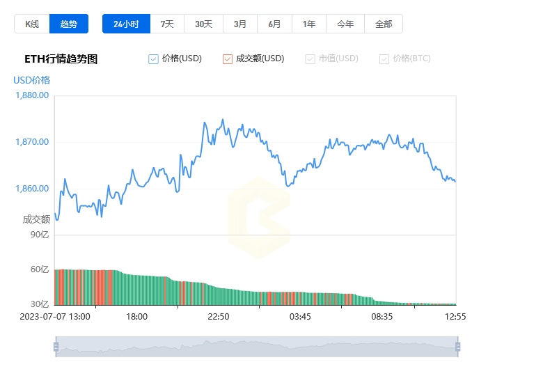Switch to the 30天 time range
Viewport: 543px width, 392px height.
(203, 24)
